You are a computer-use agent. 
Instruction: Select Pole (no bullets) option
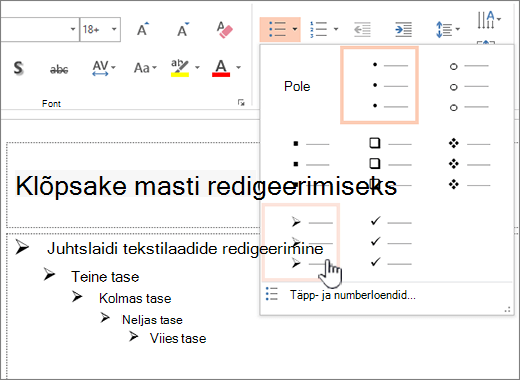297,86
